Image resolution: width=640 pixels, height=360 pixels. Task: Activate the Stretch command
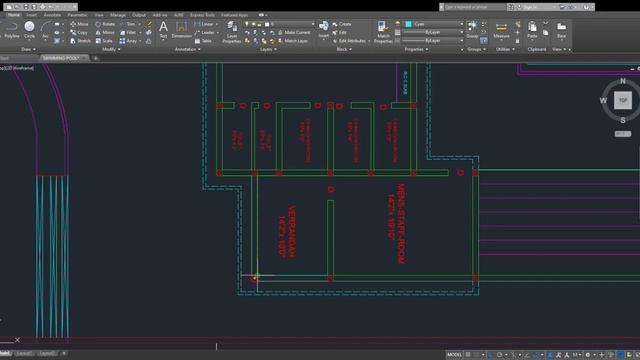click(x=80, y=41)
